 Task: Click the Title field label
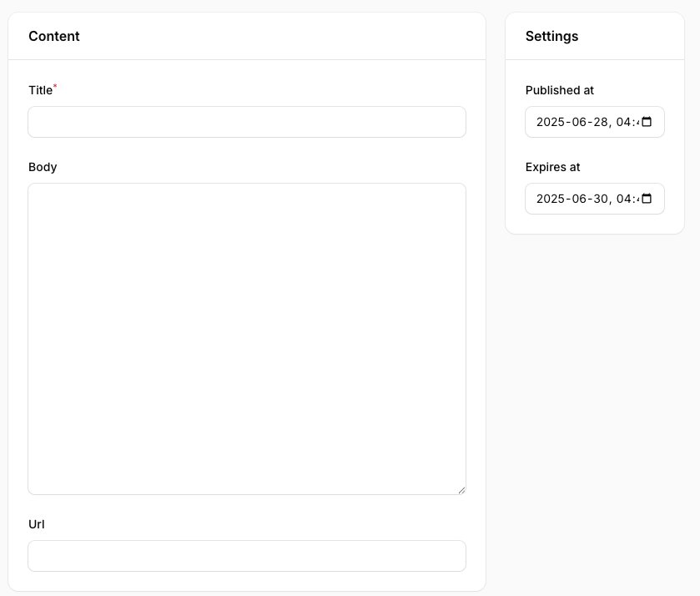[40, 90]
